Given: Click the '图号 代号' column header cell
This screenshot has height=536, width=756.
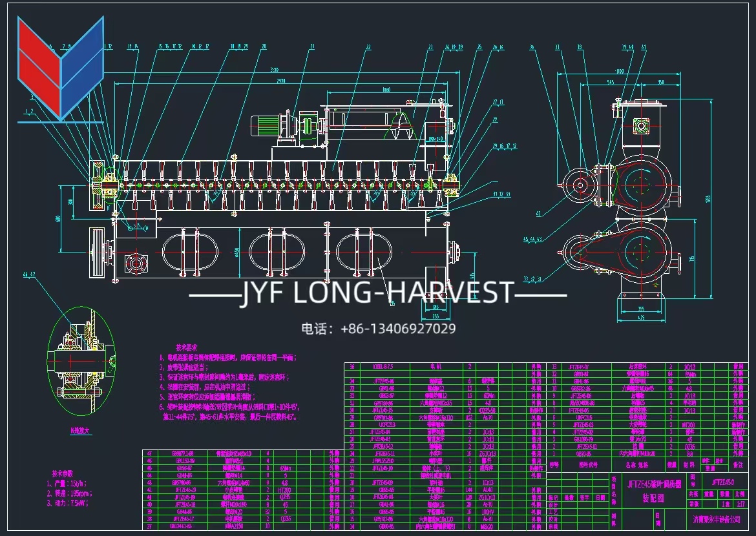Looking at the screenshot, I should click(x=587, y=465).
